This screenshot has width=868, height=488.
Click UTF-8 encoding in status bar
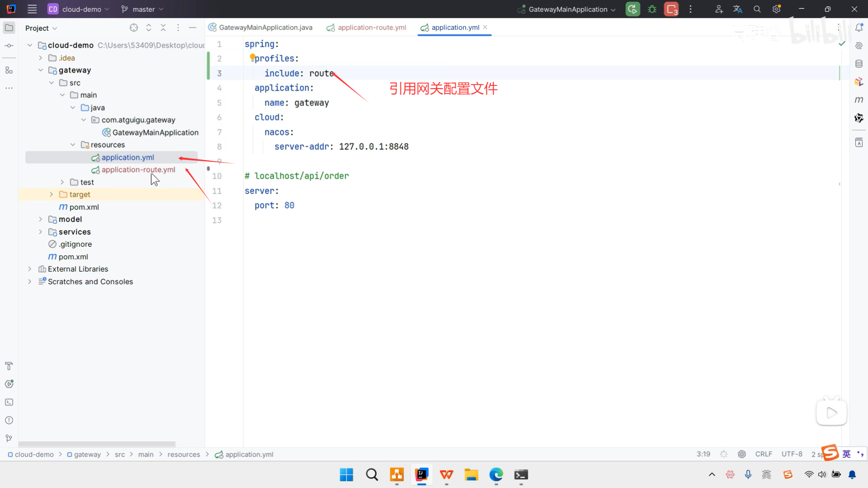point(792,454)
